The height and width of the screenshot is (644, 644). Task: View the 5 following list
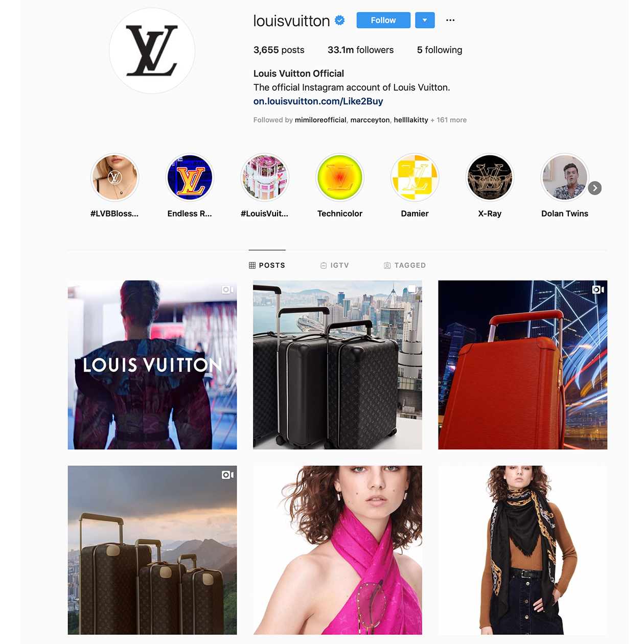click(440, 50)
